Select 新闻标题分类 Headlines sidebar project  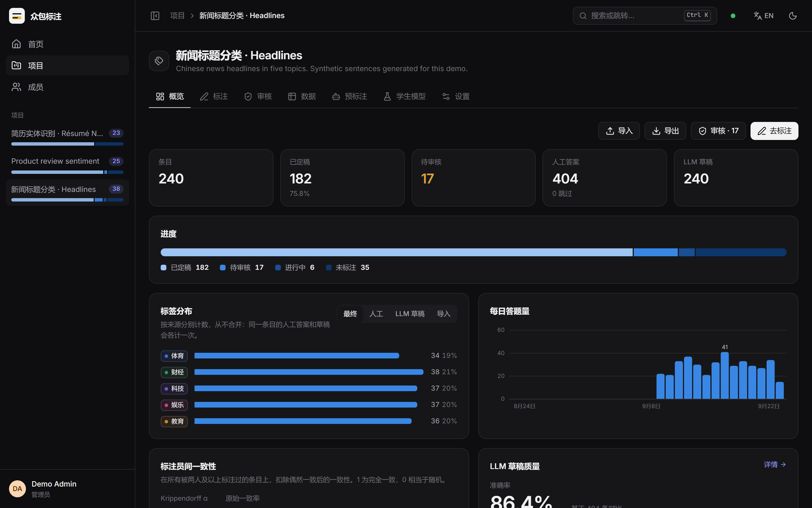point(67,193)
